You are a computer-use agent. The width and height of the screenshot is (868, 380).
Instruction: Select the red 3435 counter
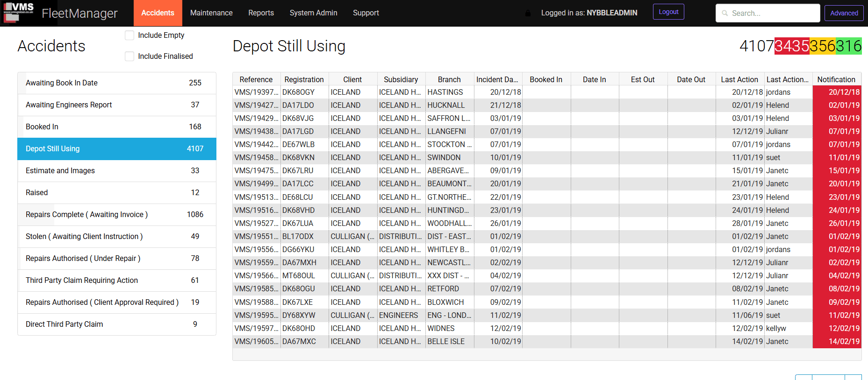(x=792, y=46)
